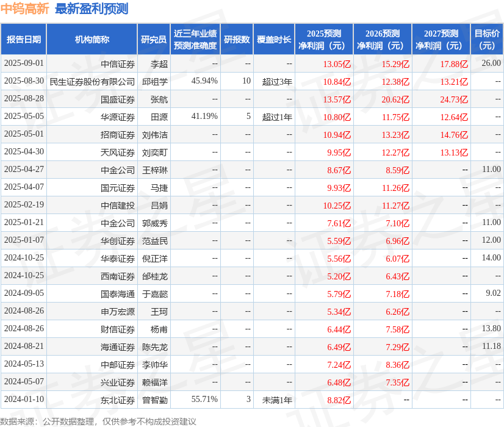
Task: Select the 报告日期 column header
Action: [x=23, y=39]
